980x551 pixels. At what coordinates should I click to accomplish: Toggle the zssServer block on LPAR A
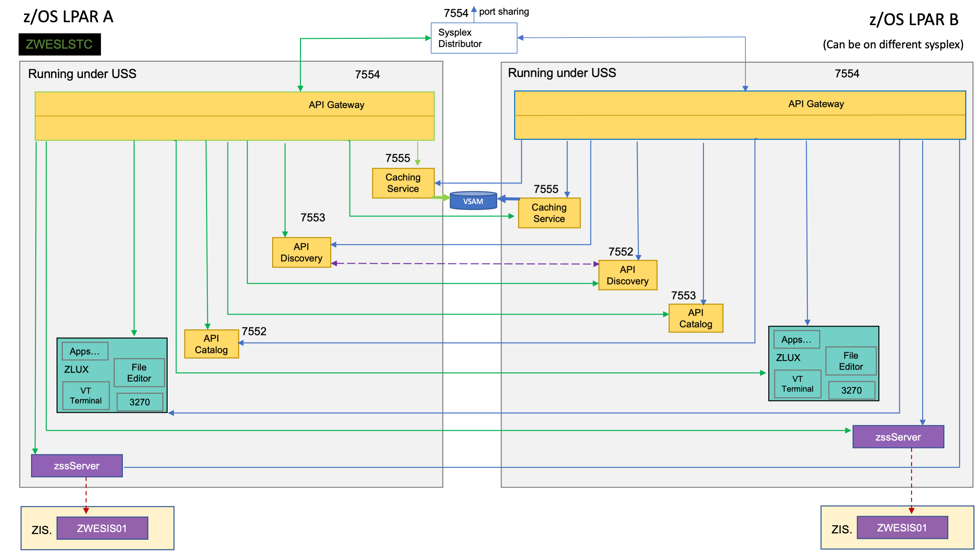(76, 465)
